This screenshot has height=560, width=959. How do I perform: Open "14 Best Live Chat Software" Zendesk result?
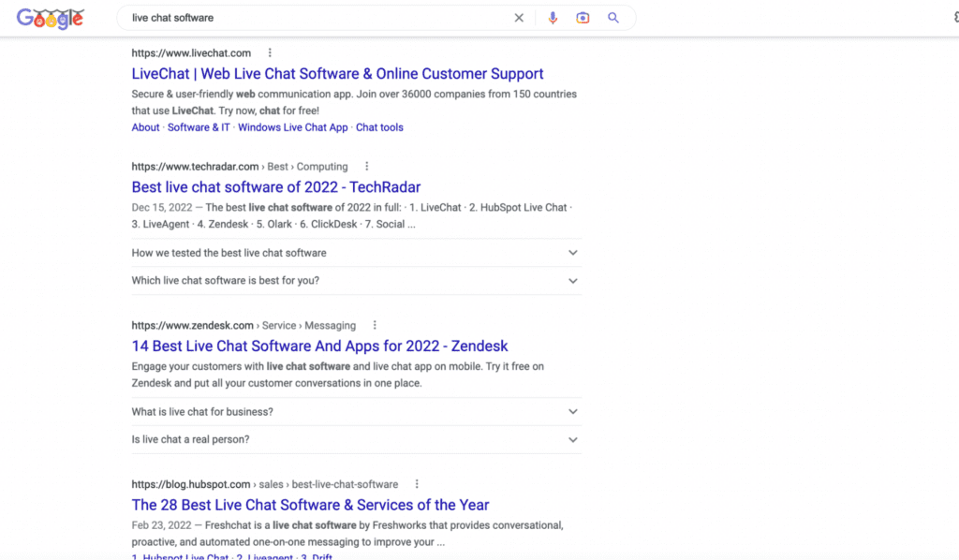(319, 346)
